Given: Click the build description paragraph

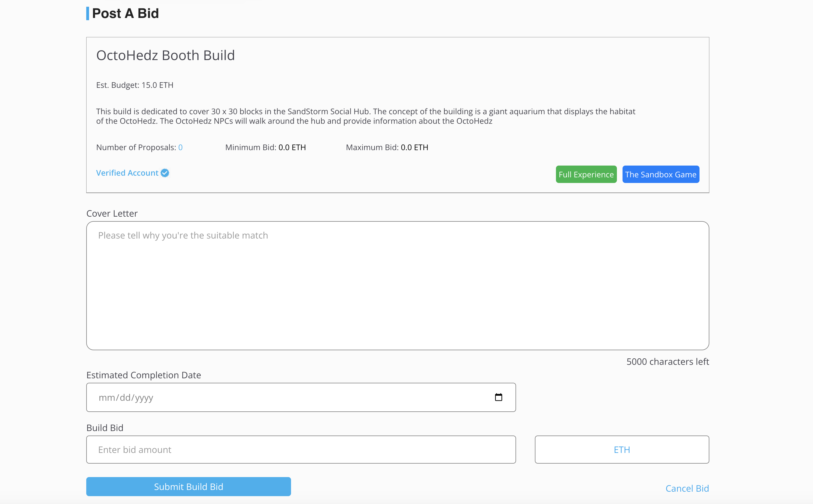Looking at the screenshot, I should [x=365, y=116].
